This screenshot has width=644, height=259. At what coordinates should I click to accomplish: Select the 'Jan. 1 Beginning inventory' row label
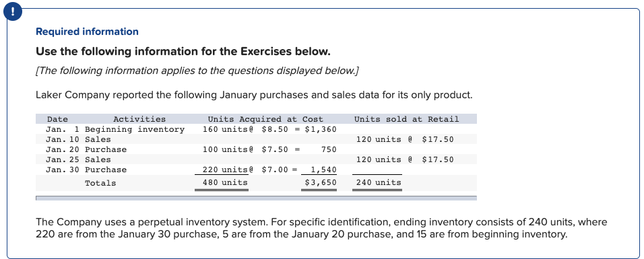tap(115, 129)
